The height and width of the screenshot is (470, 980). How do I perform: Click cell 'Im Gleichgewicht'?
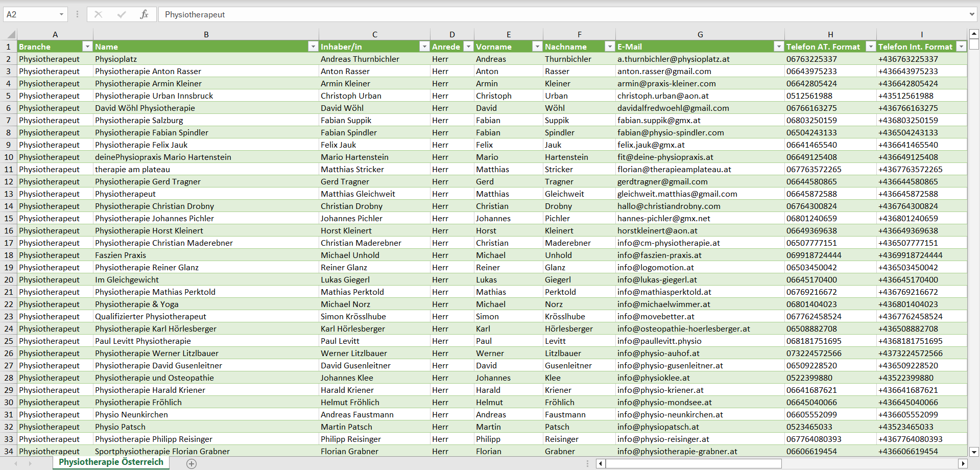coord(206,279)
